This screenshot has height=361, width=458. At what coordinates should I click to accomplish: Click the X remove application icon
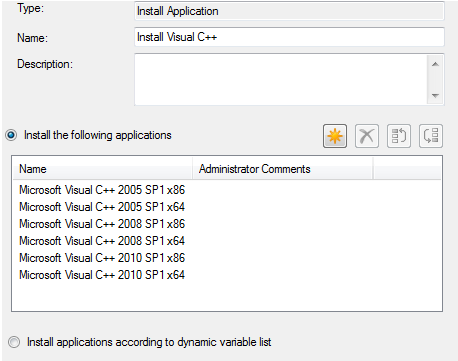click(367, 136)
